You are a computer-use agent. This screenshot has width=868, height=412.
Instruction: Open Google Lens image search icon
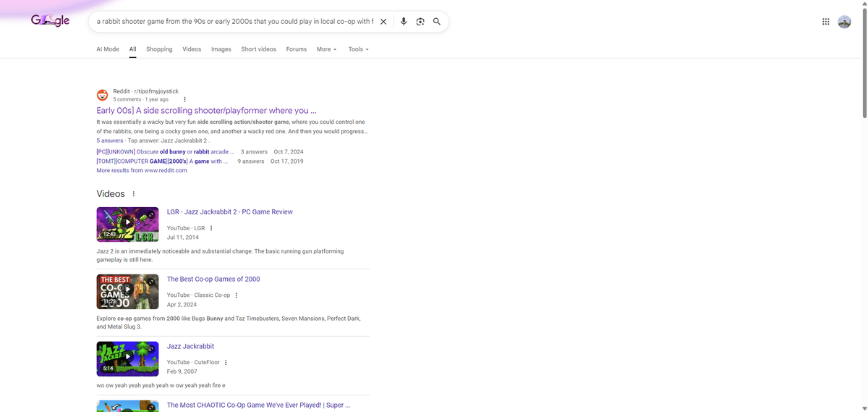tap(420, 22)
